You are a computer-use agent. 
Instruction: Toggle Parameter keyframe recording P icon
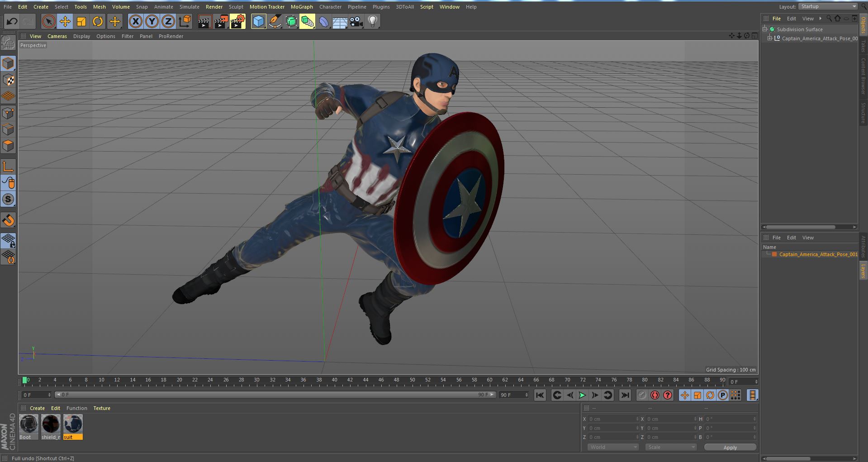[723, 395]
